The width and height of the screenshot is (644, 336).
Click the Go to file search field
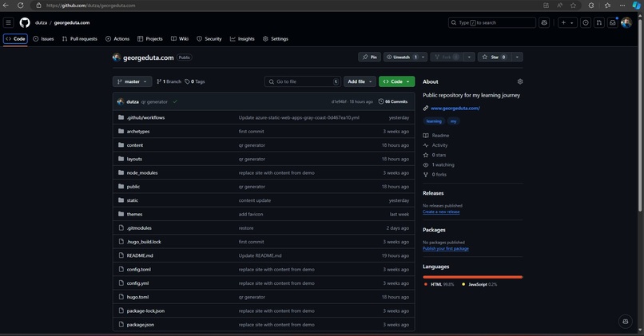(303, 81)
